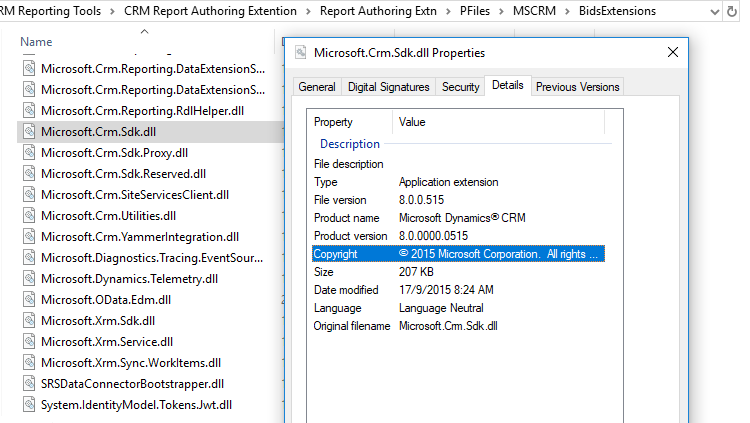Select the Microsoft.Crm.Reporting.RdlHelper.dll file name
Viewport: 750px width, 423px height.
[143, 111]
